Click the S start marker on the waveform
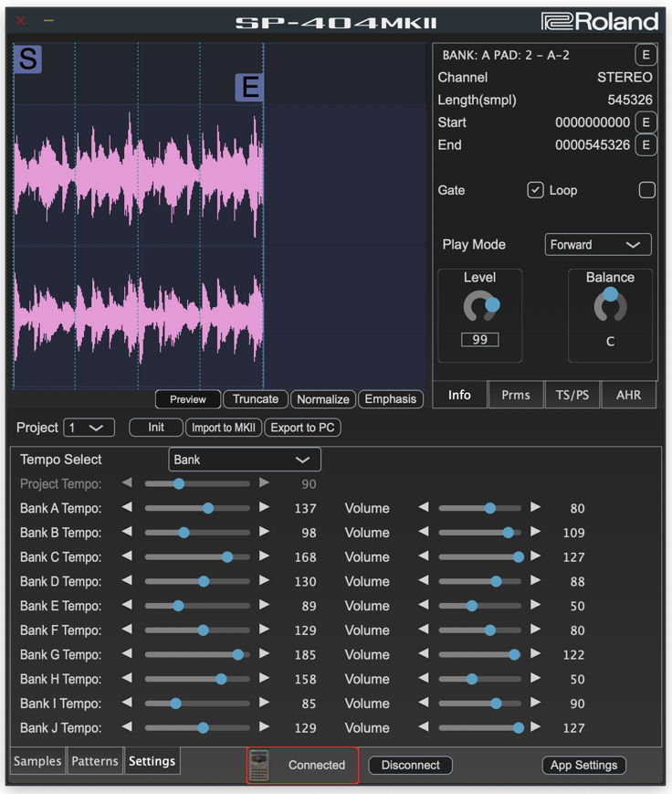 click(x=27, y=58)
